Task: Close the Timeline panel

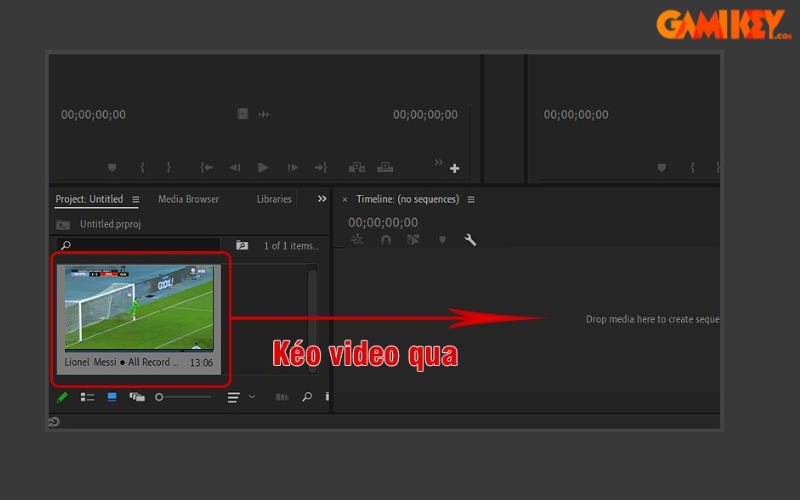Action: 345,199
